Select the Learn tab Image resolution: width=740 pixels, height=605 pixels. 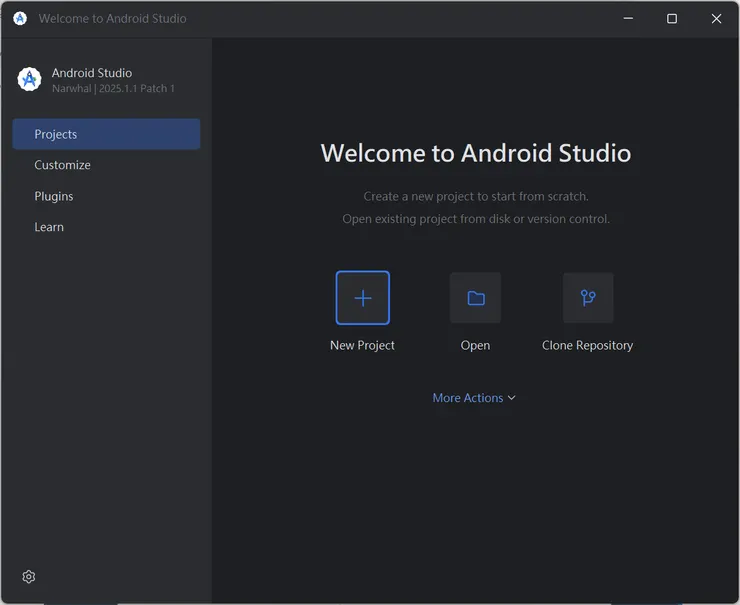tap(49, 227)
